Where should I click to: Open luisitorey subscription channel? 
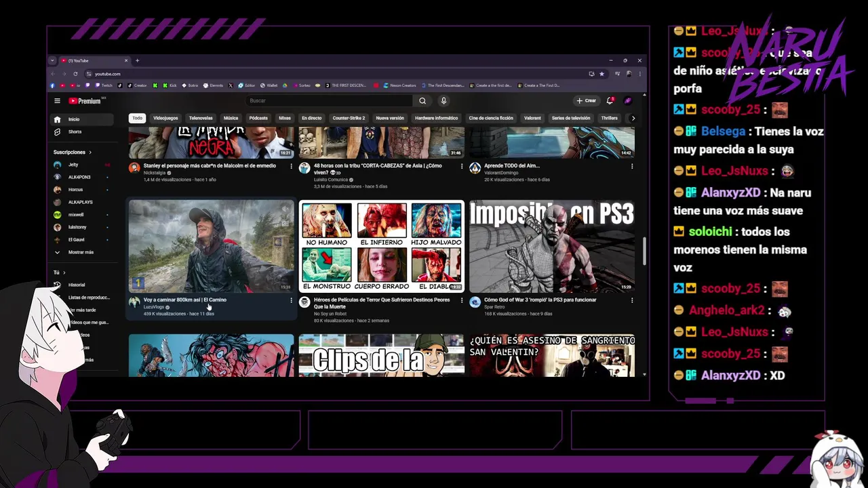click(x=83, y=227)
